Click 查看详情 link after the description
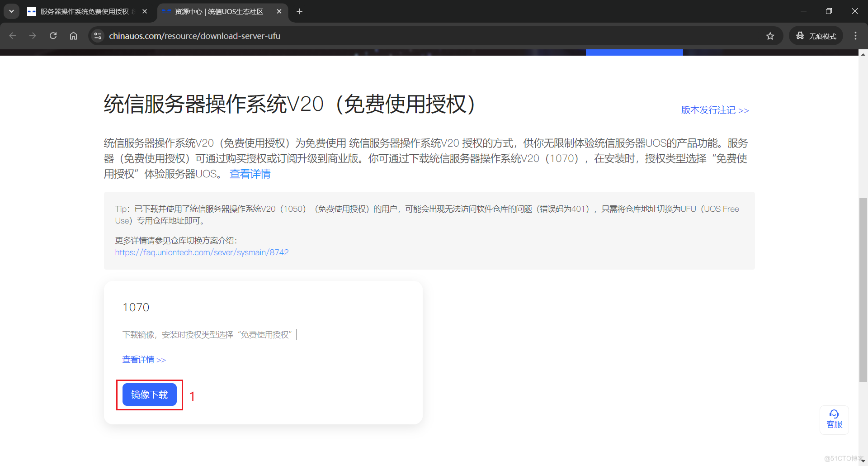The image size is (868, 466). tap(250, 174)
